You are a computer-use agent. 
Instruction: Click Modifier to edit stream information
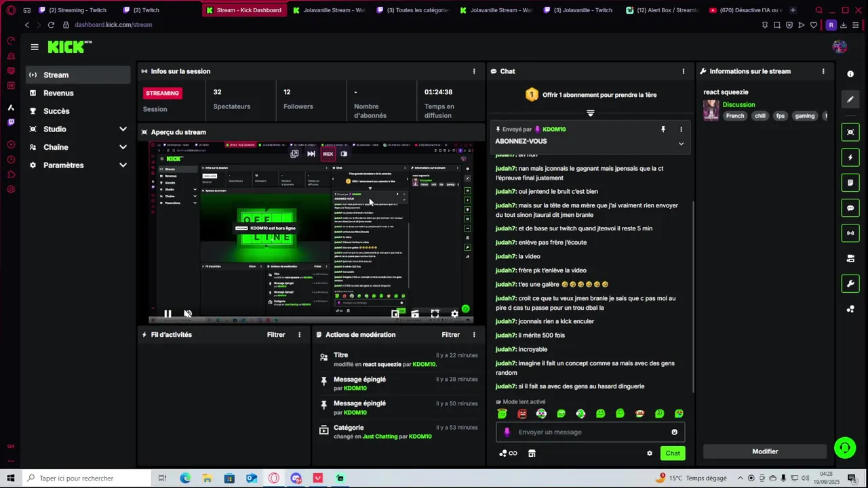point(765,451)
